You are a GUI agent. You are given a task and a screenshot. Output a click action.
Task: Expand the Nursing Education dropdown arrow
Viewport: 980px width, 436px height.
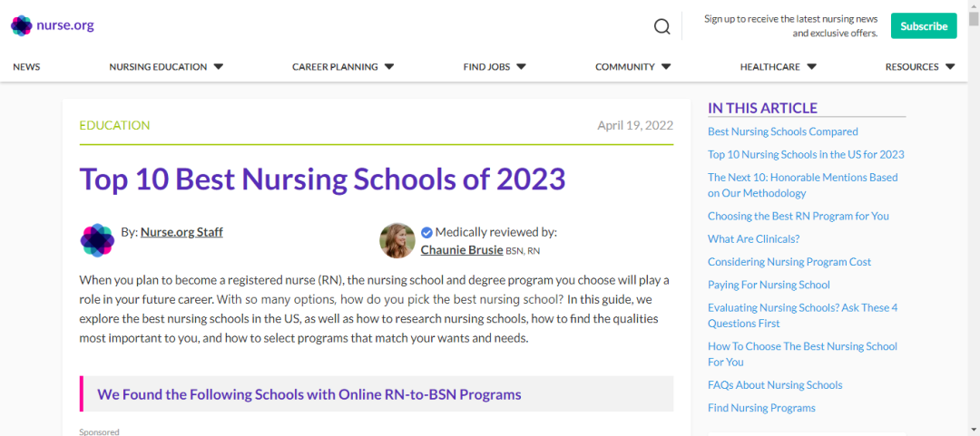[x=218, y=66]
